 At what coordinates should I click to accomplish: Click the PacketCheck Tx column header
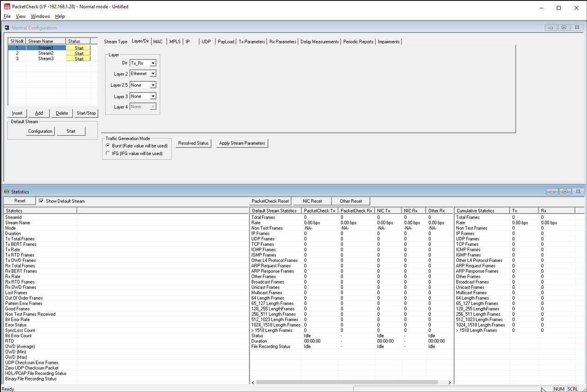click(x=320, y=211)
